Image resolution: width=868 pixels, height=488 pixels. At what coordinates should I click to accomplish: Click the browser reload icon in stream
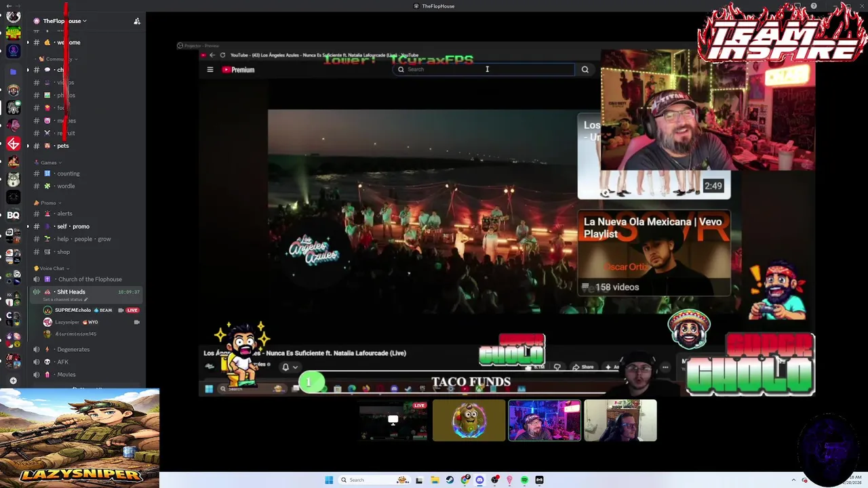point(222,56)
